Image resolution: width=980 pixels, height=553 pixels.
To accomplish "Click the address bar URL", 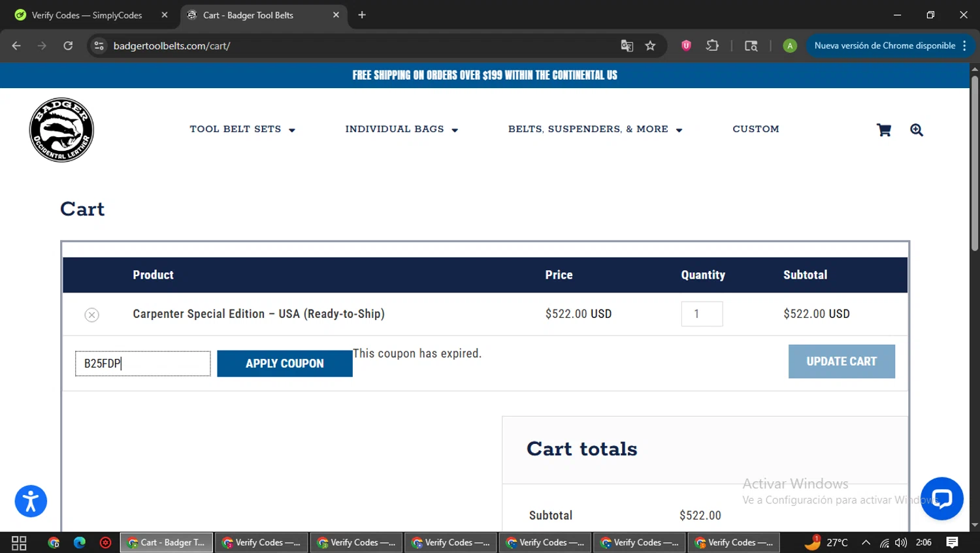I will point(172,46).
